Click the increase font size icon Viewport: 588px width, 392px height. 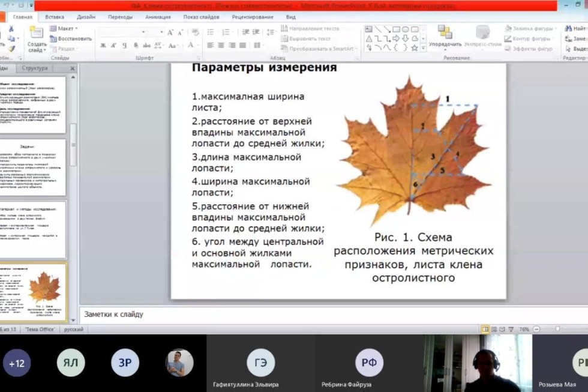pyautogui.click(x=170, y=32)
